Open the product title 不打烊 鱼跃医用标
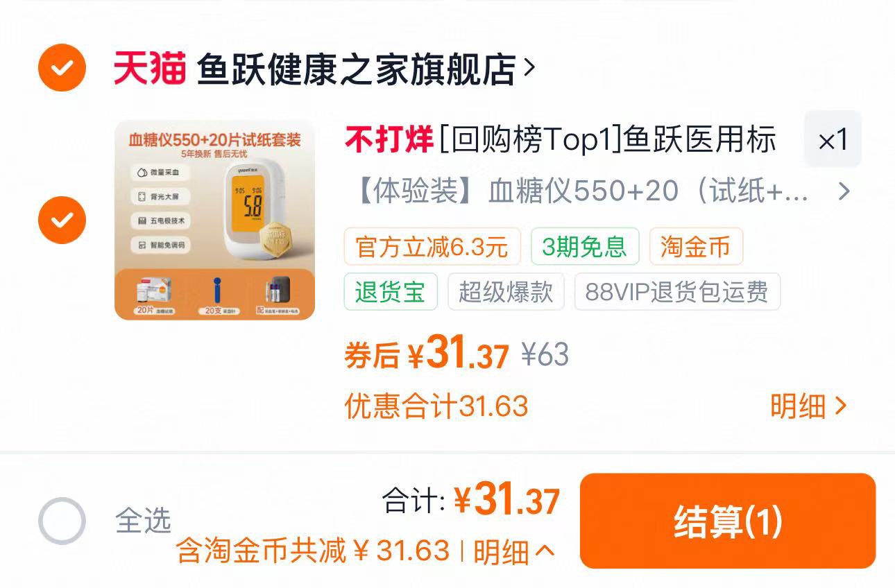The height and width of the screenshot is (588, 895). 561,139
